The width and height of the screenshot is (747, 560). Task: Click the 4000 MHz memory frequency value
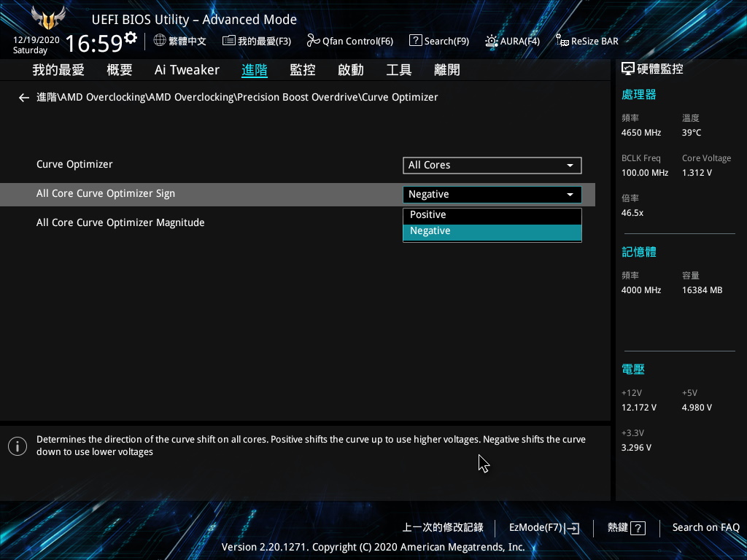641,290
